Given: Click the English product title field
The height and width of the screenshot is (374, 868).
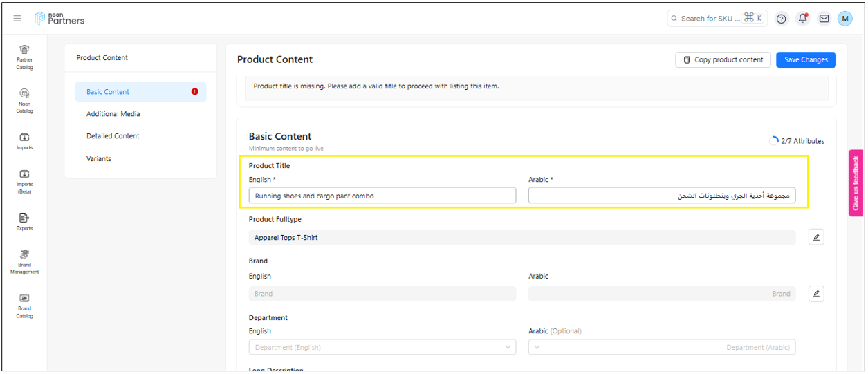Looking at the screenshot, I should [x=382, y=196].
